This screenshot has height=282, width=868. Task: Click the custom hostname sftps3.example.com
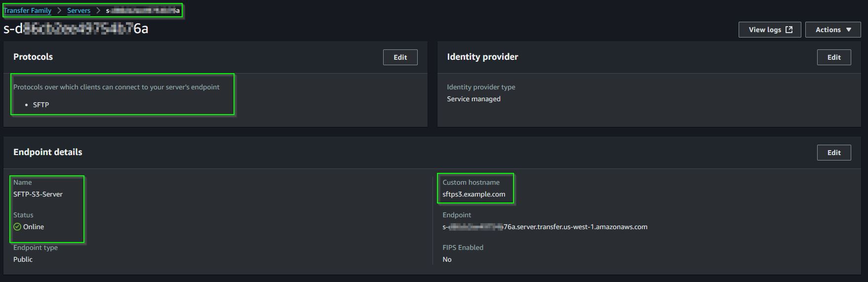pyautogui.click(x=474, y=194)
